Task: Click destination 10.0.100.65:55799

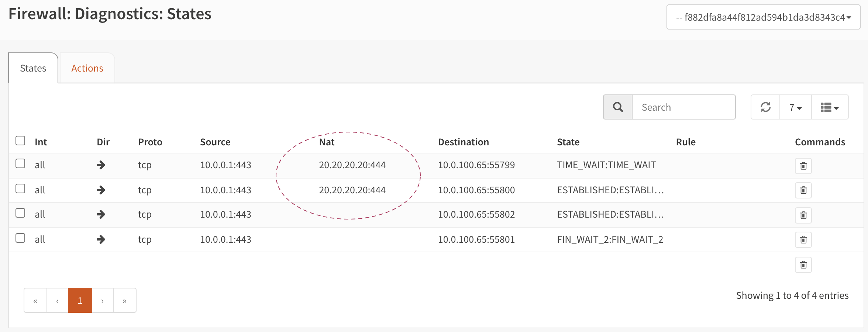Action: click(x=476, y=165)
